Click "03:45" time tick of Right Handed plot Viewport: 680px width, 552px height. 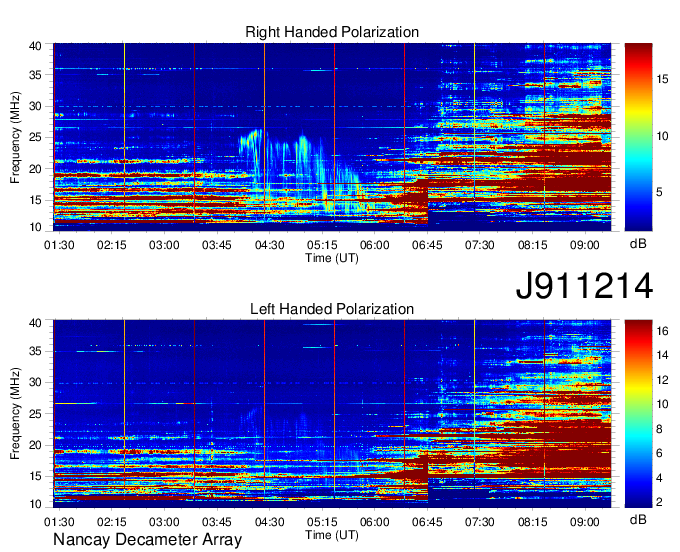click(216, 245)
